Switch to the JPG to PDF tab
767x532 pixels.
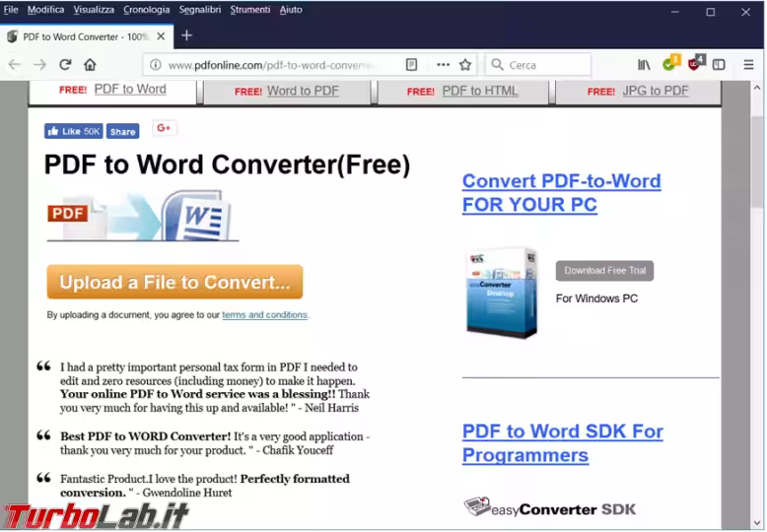pyautogui.click(x=638, y=92)
